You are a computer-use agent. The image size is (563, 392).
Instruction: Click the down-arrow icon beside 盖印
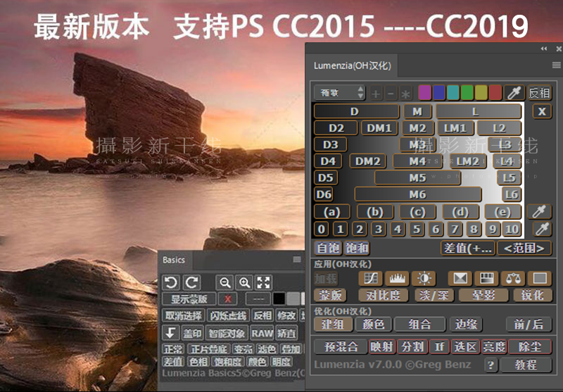point(170,333)
